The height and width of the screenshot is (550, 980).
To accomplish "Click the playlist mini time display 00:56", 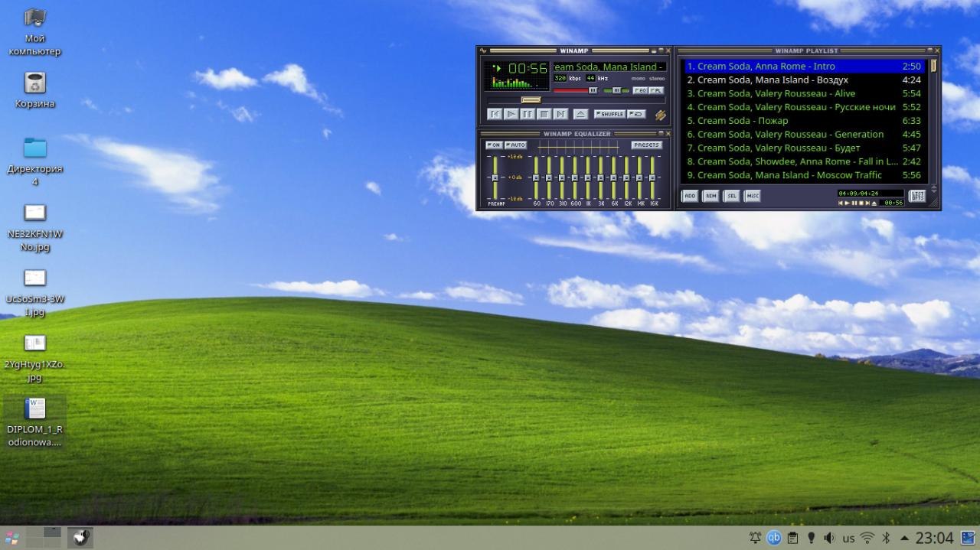I will coord(893,203).
